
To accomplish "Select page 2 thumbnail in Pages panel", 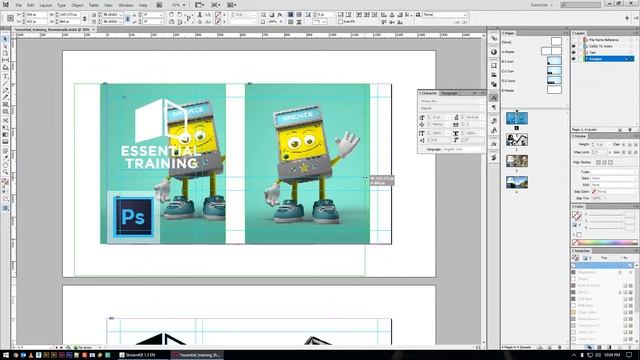I will [517, 140].
